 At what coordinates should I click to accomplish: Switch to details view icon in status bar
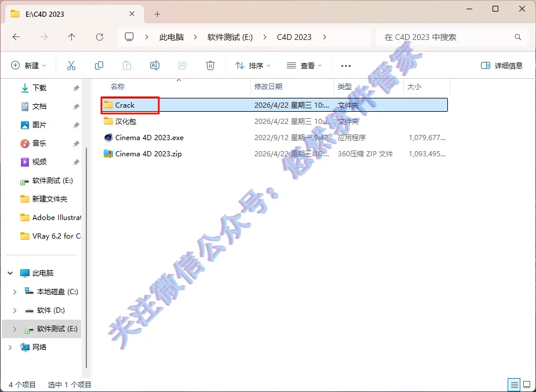click(515, 385)
